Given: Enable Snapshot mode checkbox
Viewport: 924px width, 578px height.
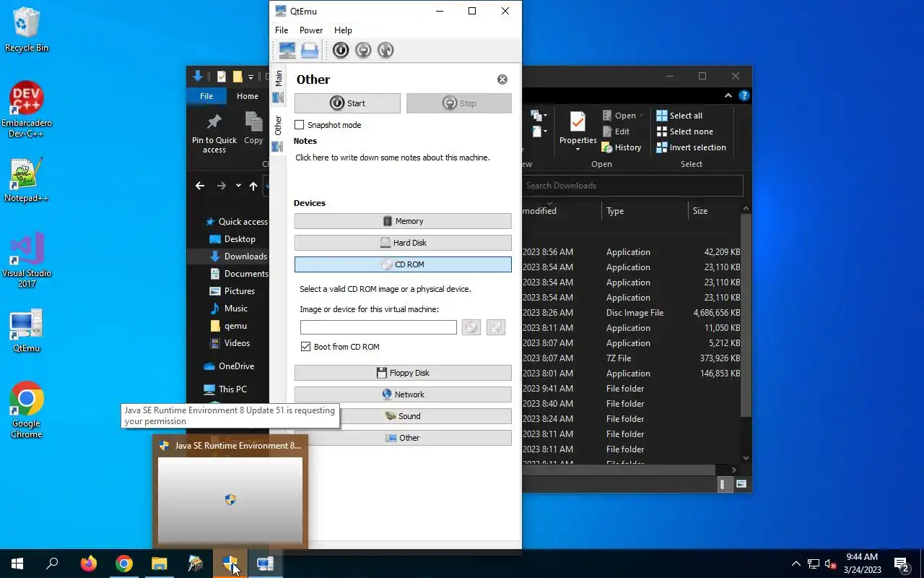Looking at the screenshot, I should [300, 125].
